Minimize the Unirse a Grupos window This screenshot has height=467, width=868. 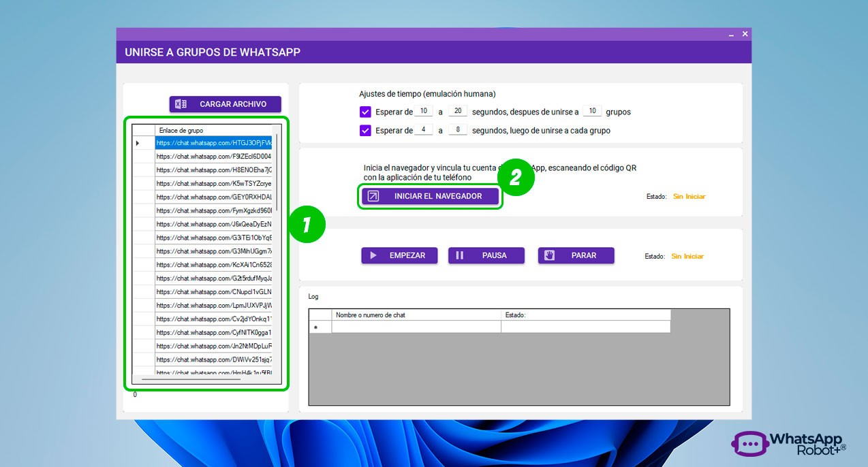(x=731, y=34)
